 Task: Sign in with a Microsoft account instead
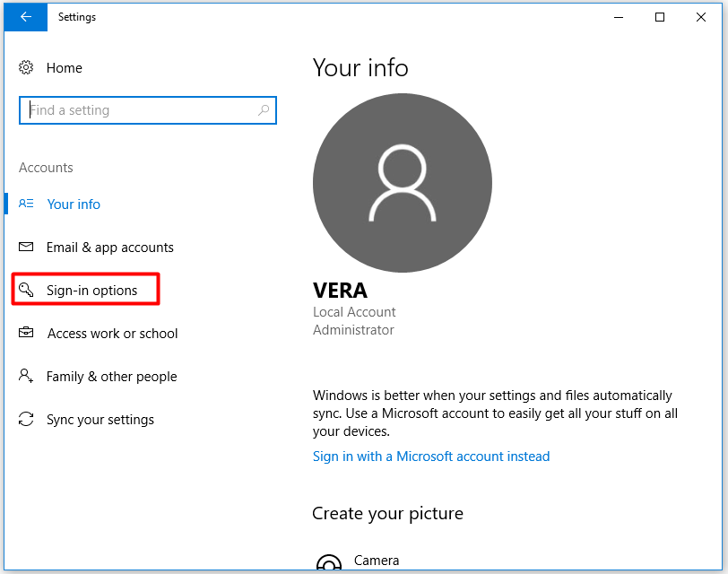(431, 456)
